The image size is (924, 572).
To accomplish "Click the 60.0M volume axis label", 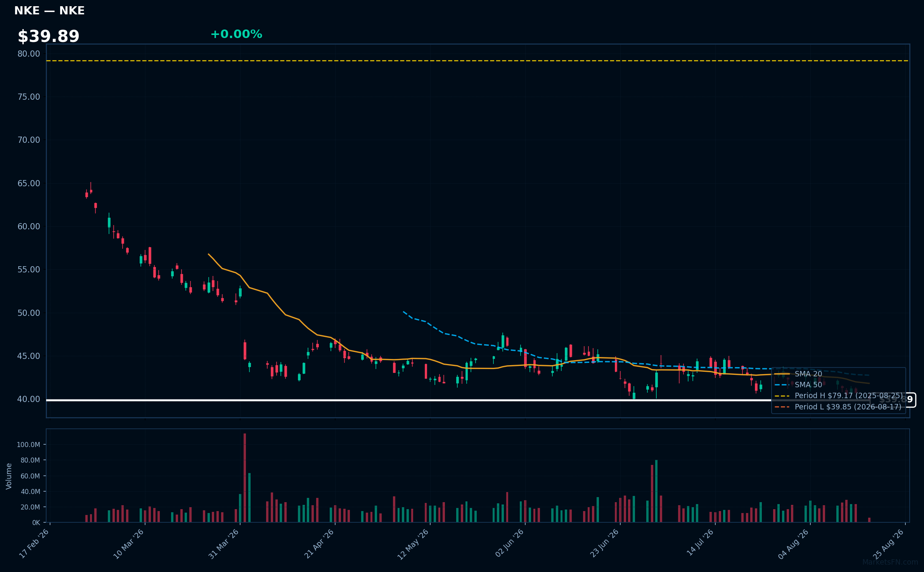I will pos(30,476).
